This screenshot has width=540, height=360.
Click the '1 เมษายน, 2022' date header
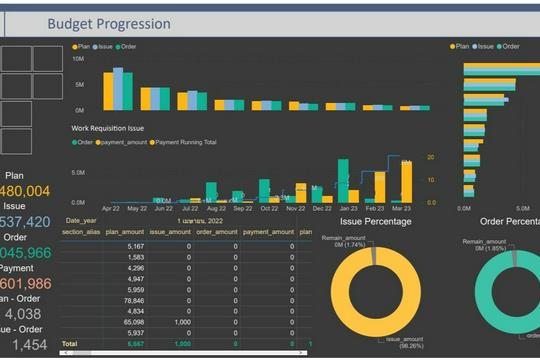[x=200, y=220]
